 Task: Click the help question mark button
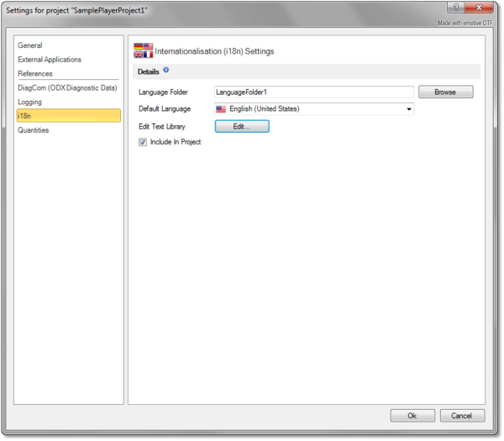tap(454, 6)
